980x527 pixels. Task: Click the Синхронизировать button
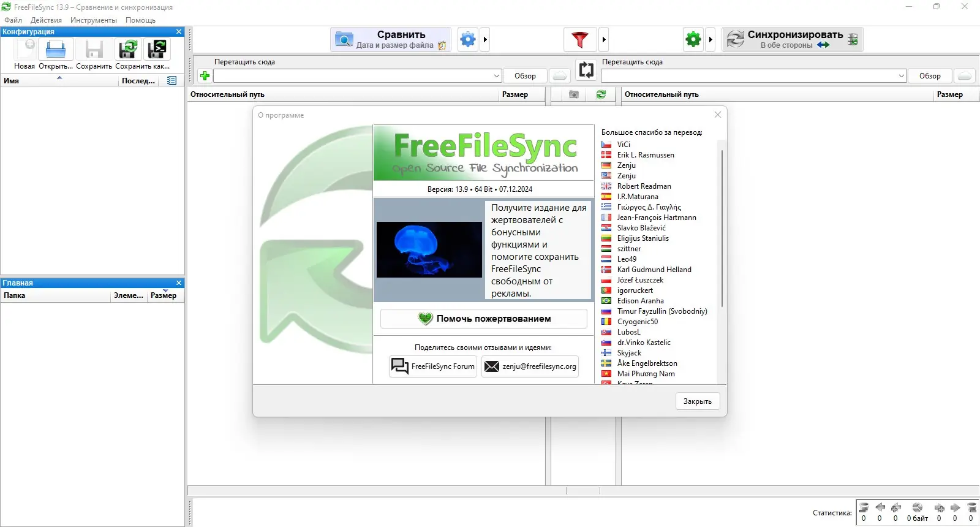793,40
